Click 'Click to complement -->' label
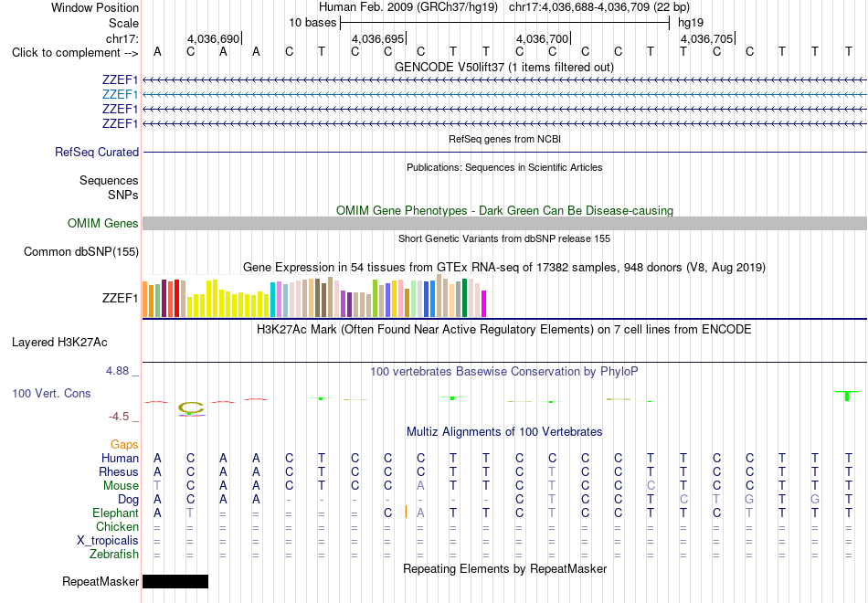 [x=75, y=53]
